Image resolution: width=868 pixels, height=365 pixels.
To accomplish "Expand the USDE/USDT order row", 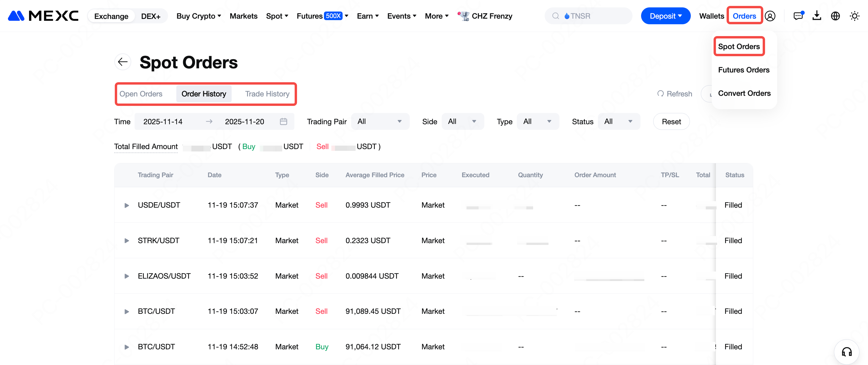I will pos(127,205).
